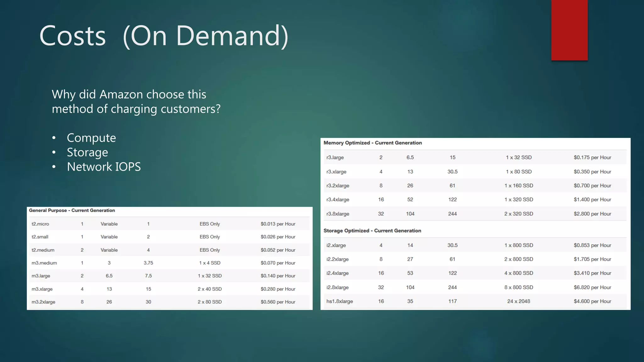Viewport: 644px width, 362px height.
Task: Click "Variable" in the t2.small row
Action: click(109, 237)
